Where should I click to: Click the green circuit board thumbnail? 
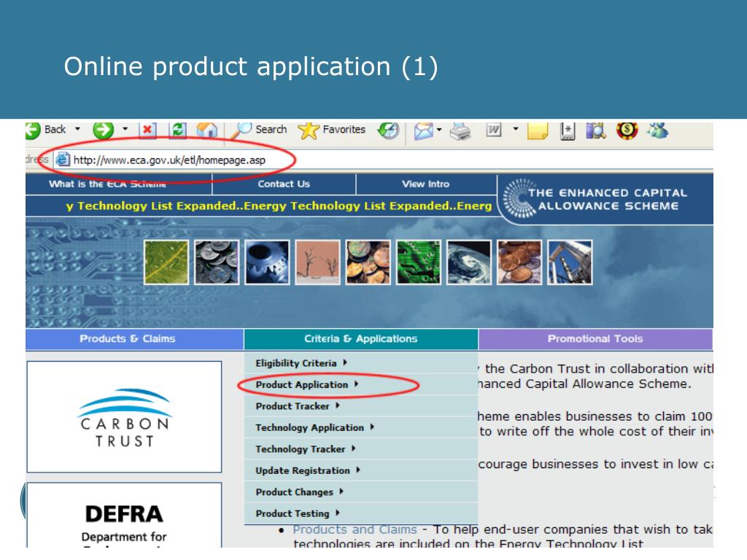[419, 262]
